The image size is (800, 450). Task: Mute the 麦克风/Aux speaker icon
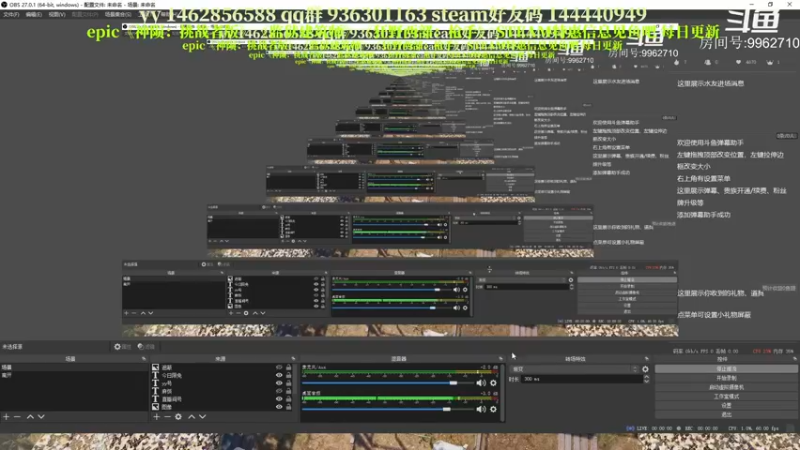(481, 383)
